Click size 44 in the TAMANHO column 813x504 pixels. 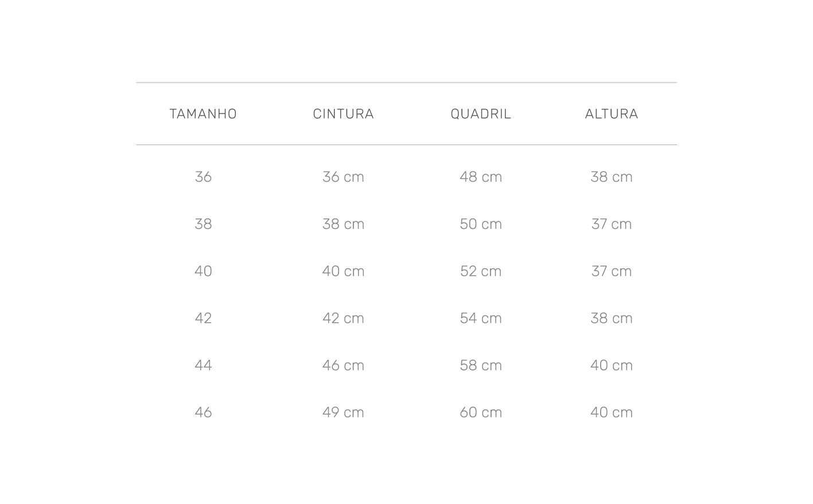point(203,365)
